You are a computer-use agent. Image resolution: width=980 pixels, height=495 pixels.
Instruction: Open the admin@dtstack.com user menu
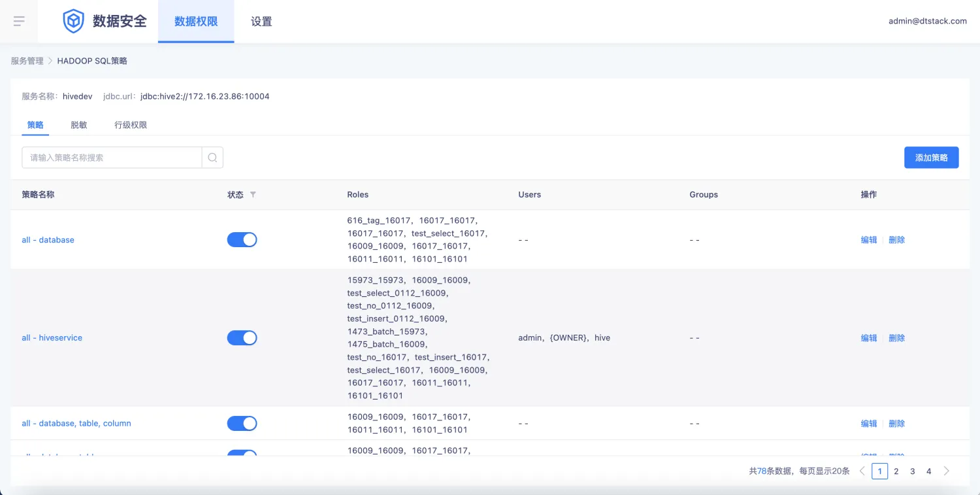pyautogui.click(x=927, y=21)
